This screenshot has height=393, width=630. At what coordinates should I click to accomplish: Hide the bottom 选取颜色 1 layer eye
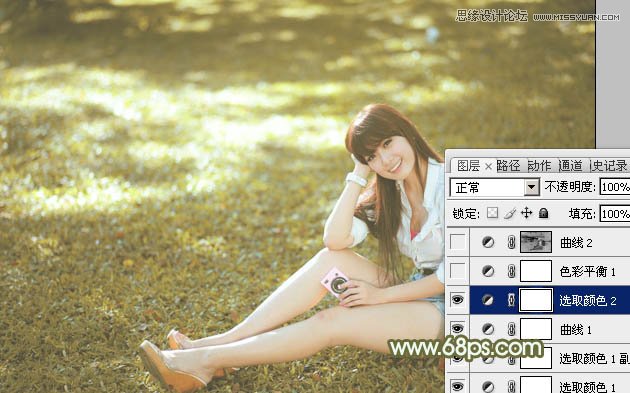point(458,387)
